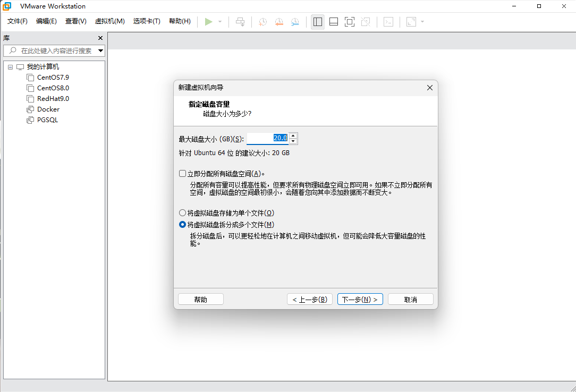Open the 虚拟机(M) menu
The height and width of the screenshot is (392, 576).
[x=110, y=21]
